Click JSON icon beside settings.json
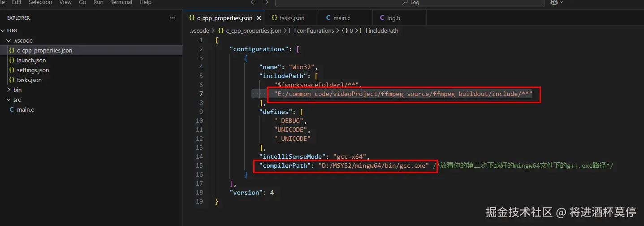Image resolution: width=644 pixels, height=226 pixels. click(12, 70)
